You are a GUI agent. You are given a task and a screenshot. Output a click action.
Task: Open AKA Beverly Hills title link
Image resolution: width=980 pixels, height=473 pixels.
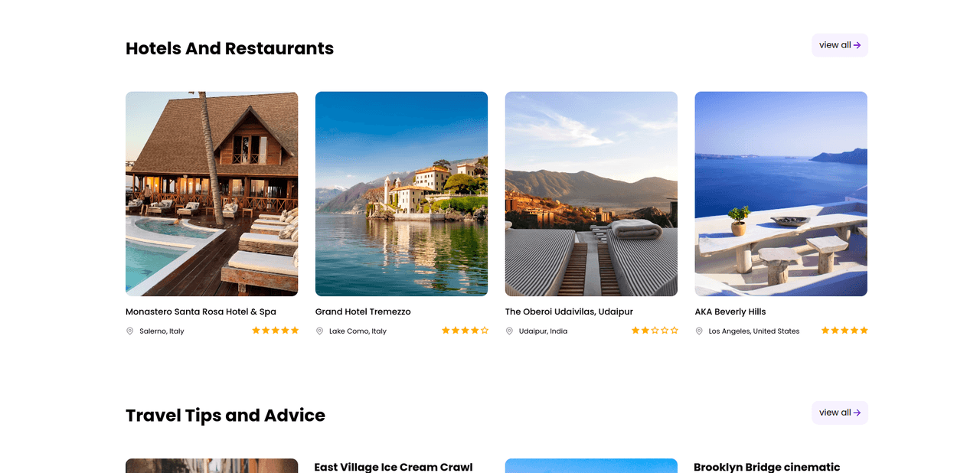[x=731, y=312]
